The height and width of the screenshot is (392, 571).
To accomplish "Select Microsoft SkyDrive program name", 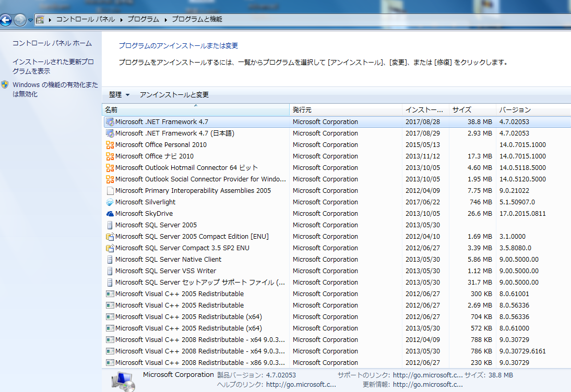I will (x=144, y=213).
